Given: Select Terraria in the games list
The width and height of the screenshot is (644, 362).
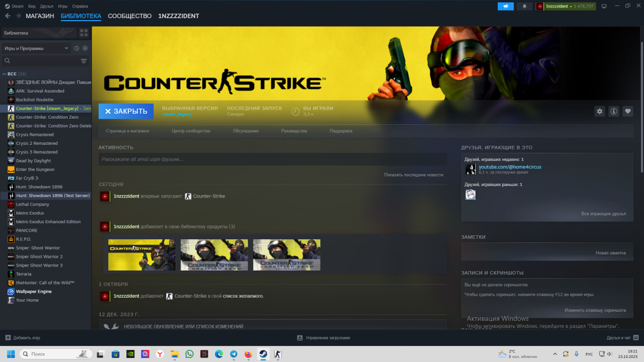Looking at the screenshot, I should point(23,274).
